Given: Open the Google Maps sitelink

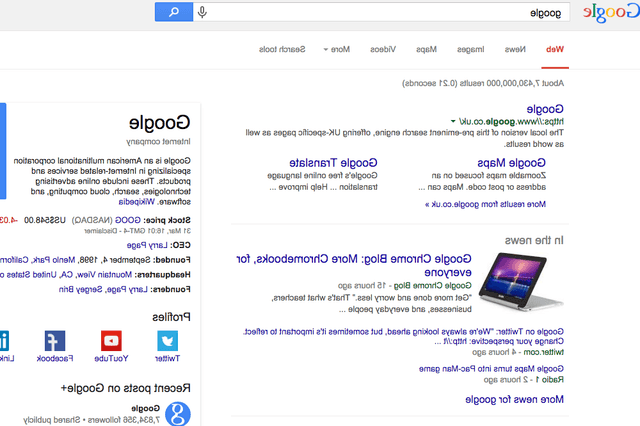Looking at the screenshot, I should click(511, 163).
